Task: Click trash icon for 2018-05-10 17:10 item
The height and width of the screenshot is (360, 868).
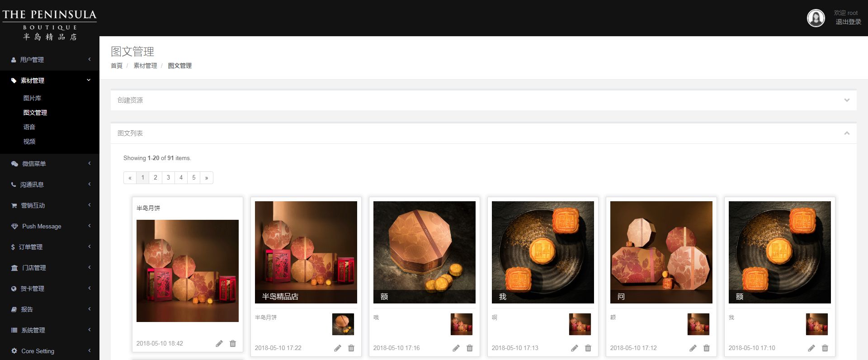Action: 825,348
